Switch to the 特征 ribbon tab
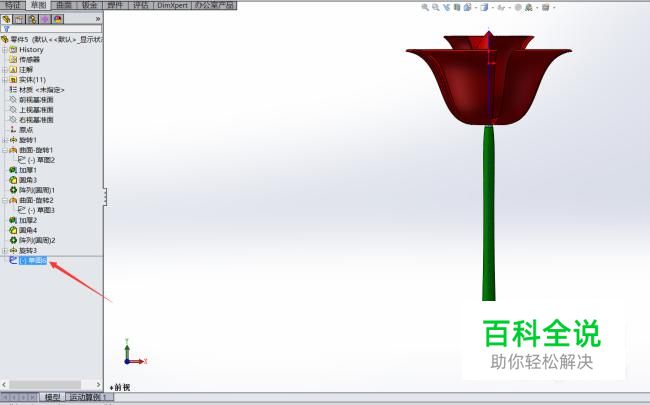 click(12, 5)
